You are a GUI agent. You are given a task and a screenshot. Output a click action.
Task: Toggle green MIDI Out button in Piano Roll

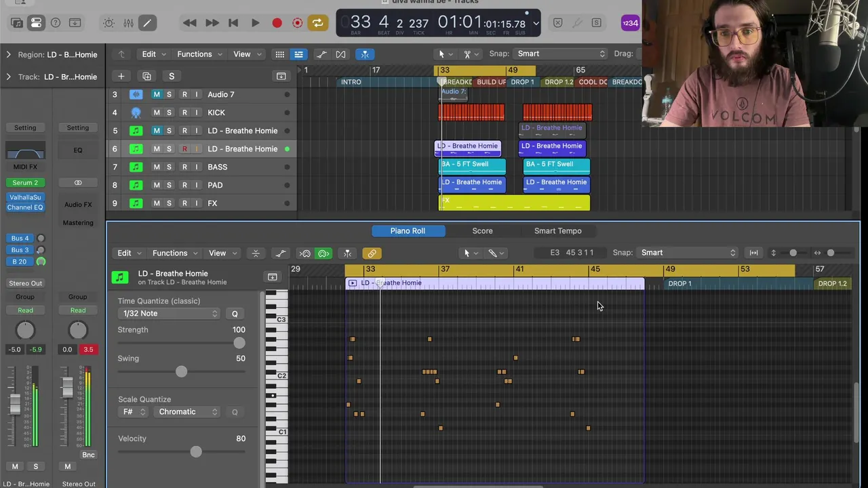pyautogui.click(x=323, y=253)
